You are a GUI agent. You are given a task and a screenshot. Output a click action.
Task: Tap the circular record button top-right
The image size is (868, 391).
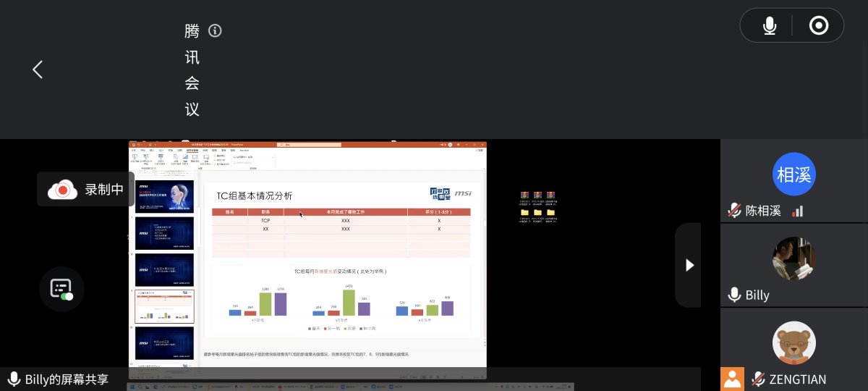[819, 26]
